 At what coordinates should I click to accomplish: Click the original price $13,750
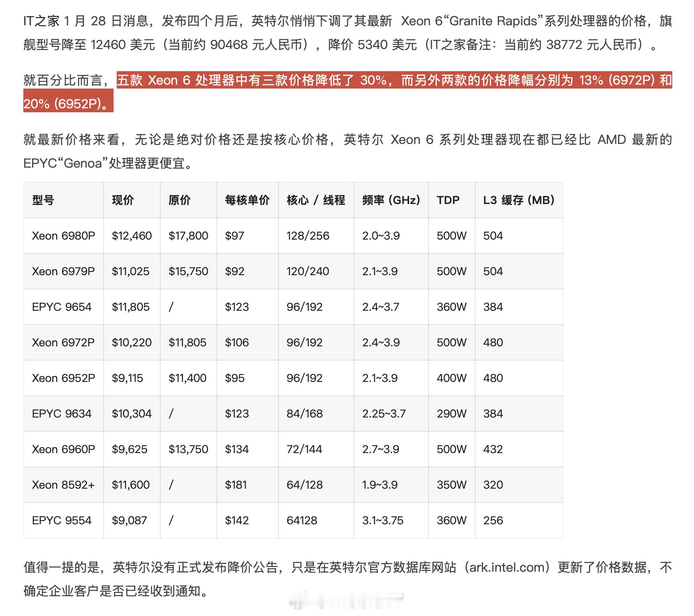[188, 449]
